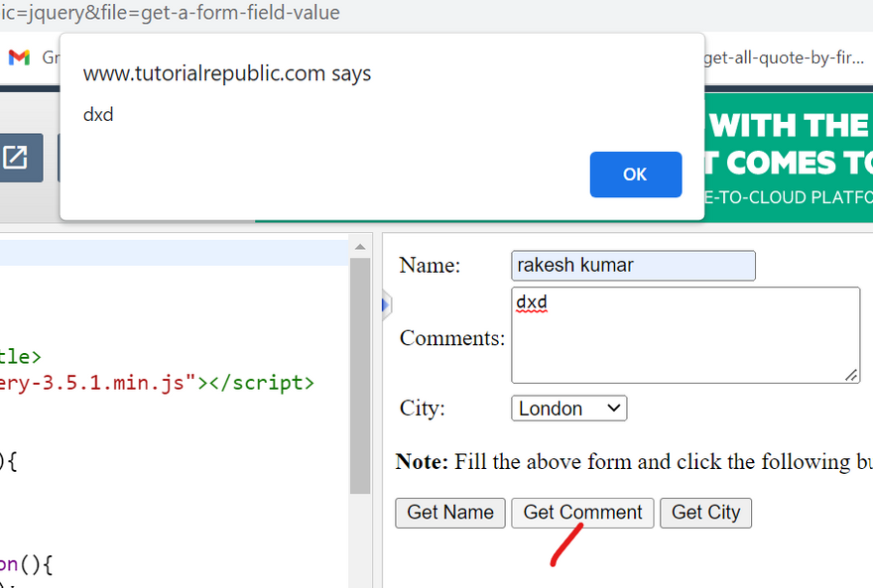Open the Gmail bookmark icon
The image size is (873, 588).
[19, 58]
